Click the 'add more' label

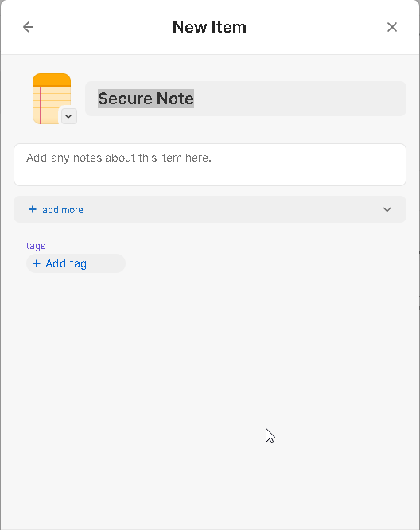[x=63, y=210]
